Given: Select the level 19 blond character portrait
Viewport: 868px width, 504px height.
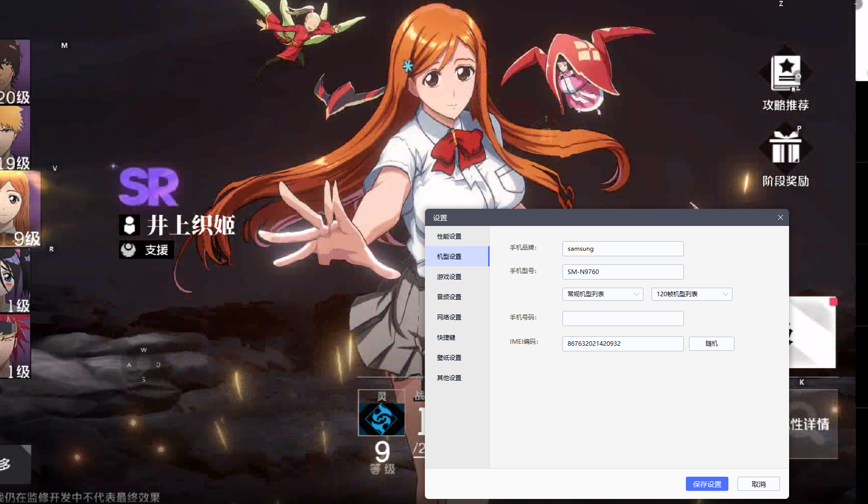Looking at the screenshot, I should 14,136.
